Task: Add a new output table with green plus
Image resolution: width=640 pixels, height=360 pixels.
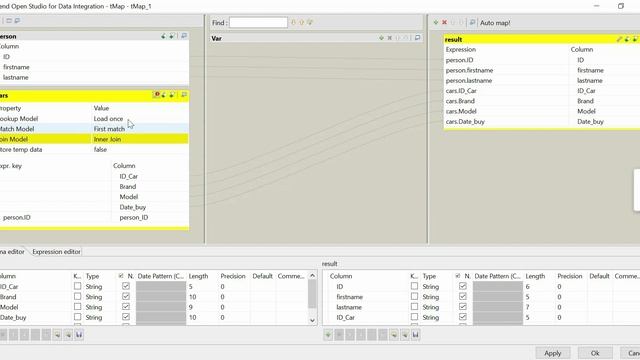Action: click(436, 22)
